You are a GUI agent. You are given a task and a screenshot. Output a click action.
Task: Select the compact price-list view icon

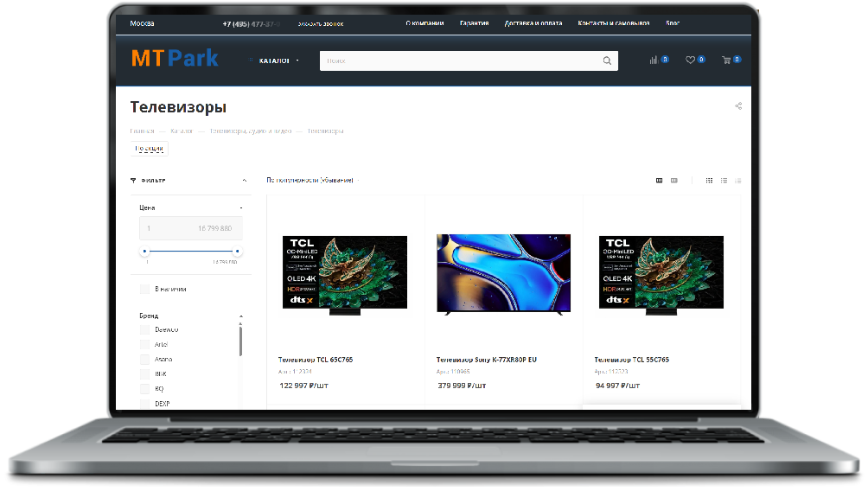(738, 181)
